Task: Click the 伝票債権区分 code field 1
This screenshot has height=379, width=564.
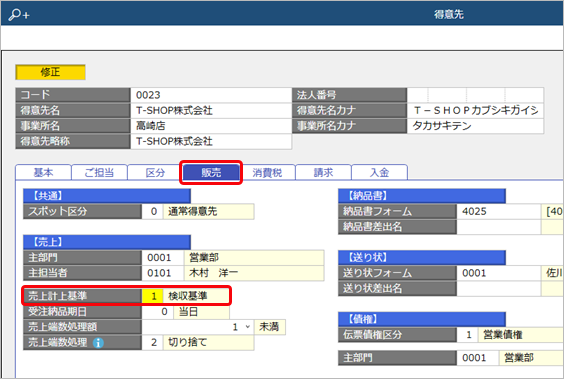Action: coord(467,335)
